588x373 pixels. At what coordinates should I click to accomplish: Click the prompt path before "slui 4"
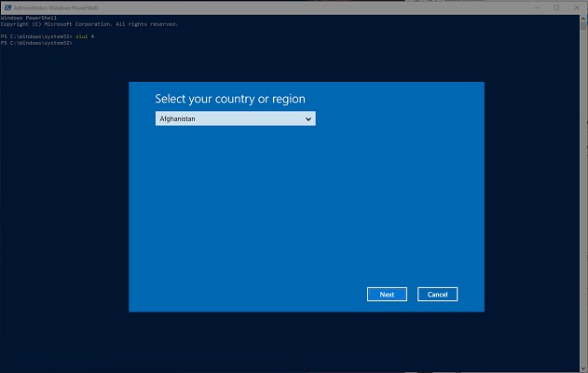click(35, 36)
